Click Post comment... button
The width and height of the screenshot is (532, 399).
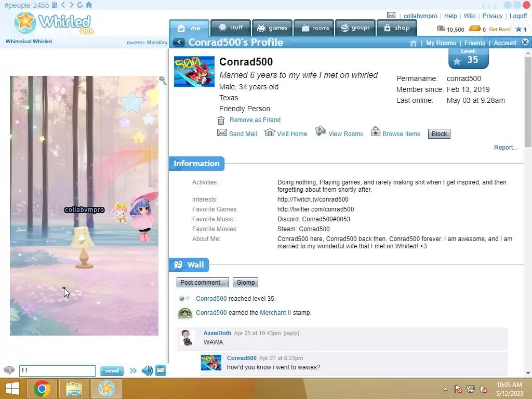[x=203, y=282]
